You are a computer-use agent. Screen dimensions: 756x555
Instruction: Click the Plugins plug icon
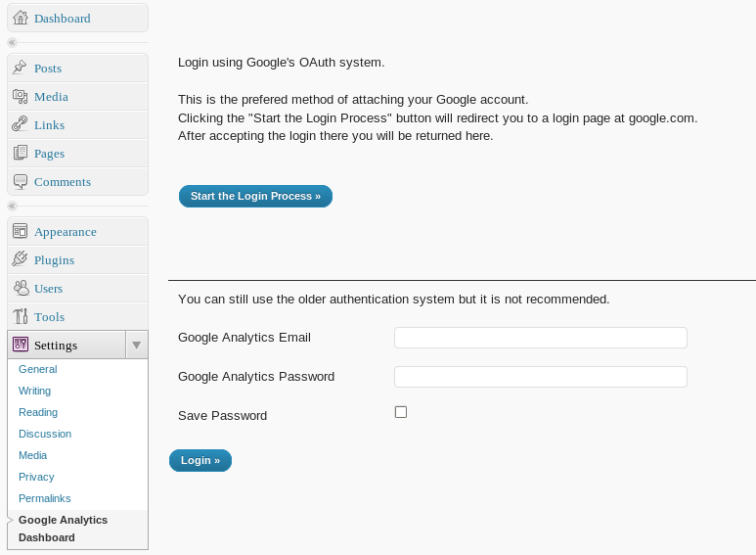[x=21, y=260]
